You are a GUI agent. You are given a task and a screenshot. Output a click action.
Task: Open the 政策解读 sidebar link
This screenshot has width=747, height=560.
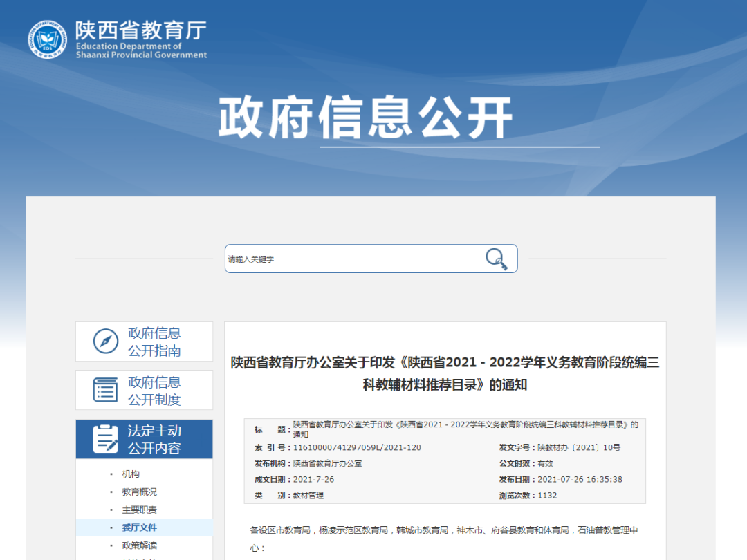point(139,545)
